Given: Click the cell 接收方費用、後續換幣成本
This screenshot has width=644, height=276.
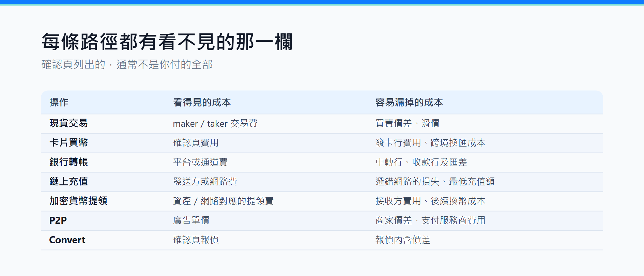Looking at the screenshot, I should click(x=430, y=201).
